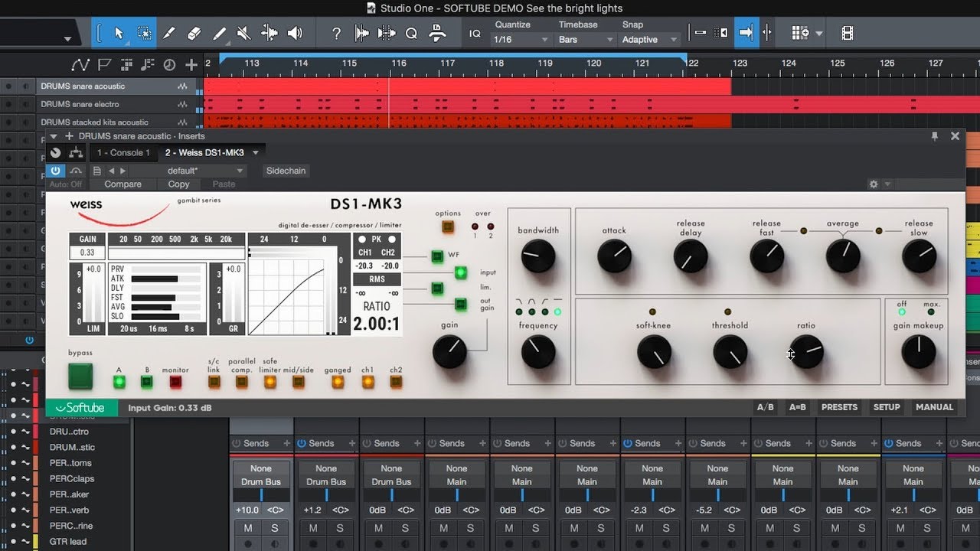Select the Listen (speaker) tool
The image size is (980, 551).
[295, 33]
